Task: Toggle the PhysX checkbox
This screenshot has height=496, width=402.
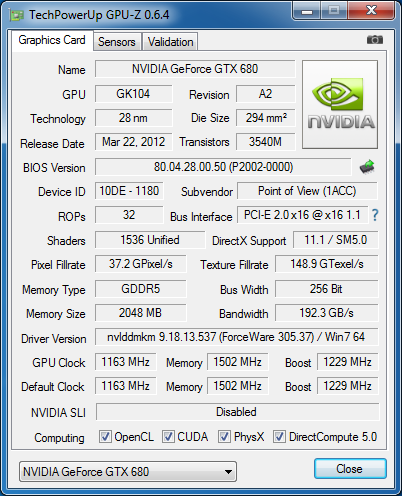Action: point(224,436)
